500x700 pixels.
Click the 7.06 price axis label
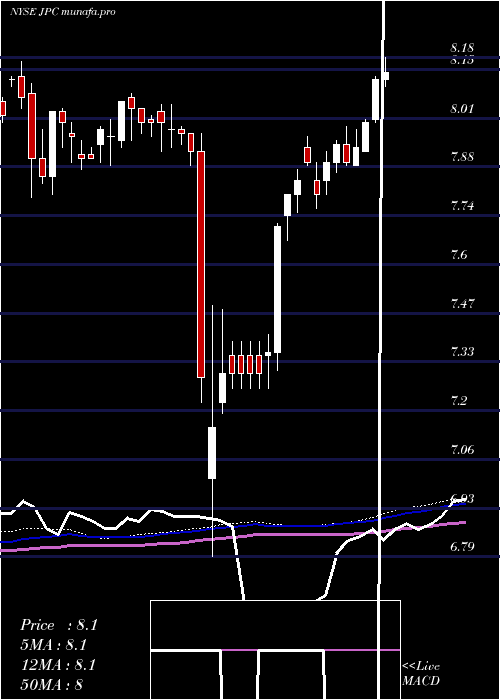click(462, 449)
